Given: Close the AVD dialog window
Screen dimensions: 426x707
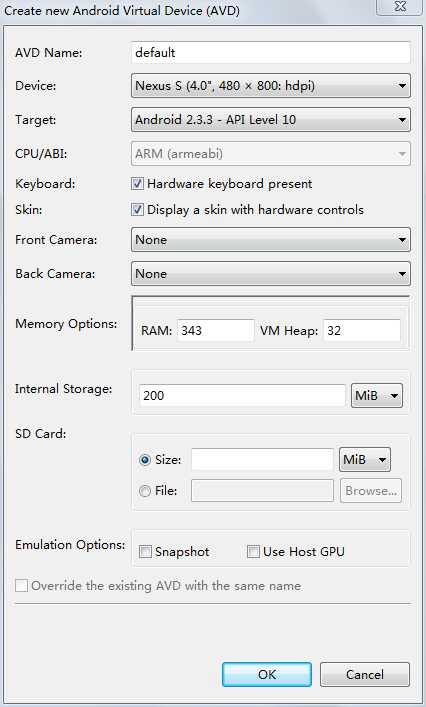Looking at the screenshot, I should tap(400, 7).
